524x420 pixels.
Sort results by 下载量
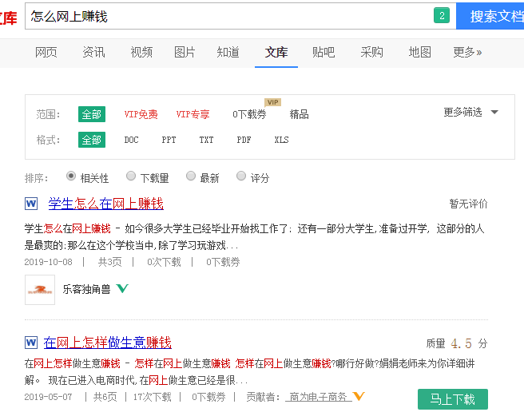(x=131, y=176)
